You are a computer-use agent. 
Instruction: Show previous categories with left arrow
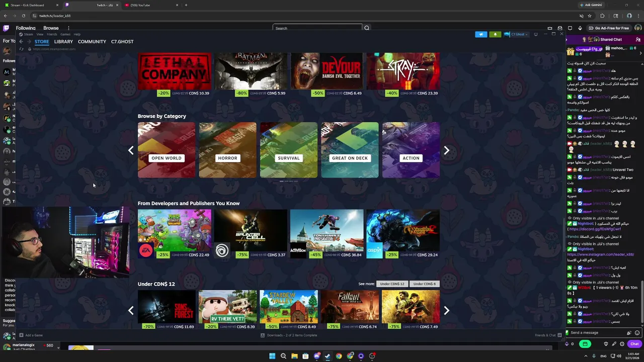(x=131, y=150)
